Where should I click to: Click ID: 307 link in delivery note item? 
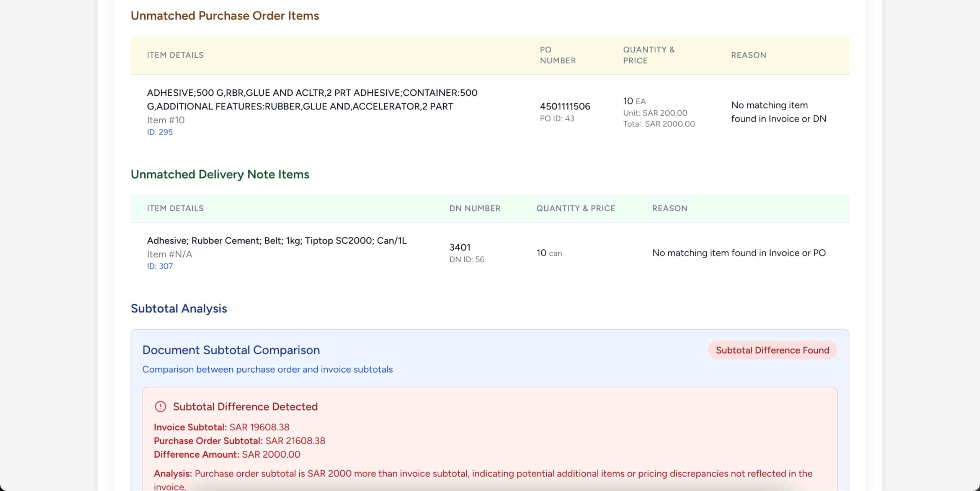(160, 266)
